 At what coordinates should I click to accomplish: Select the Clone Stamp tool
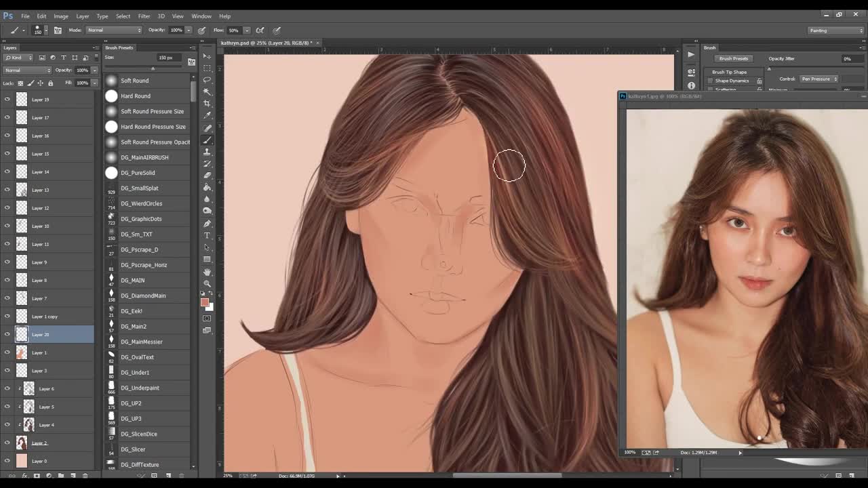(208, 152)
